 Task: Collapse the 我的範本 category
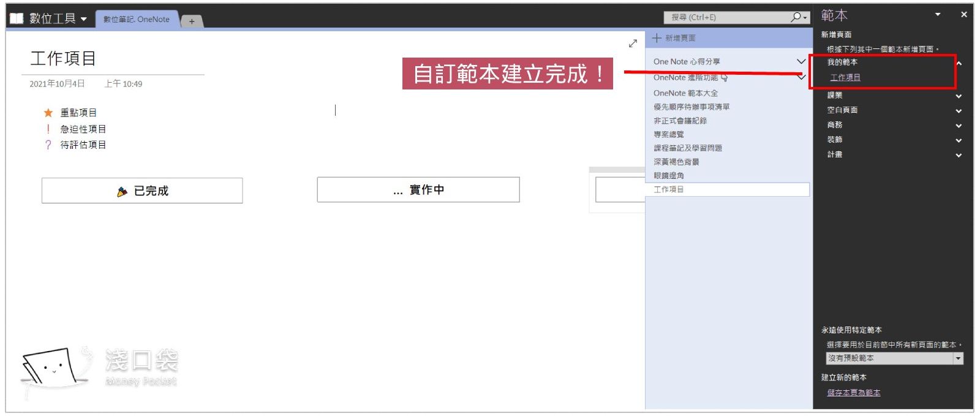tap(959, 63)
